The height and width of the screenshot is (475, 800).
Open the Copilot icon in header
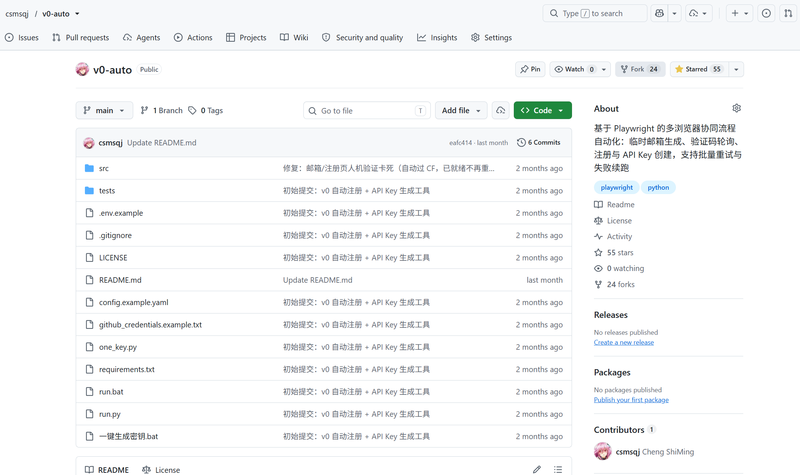point(659,13)
